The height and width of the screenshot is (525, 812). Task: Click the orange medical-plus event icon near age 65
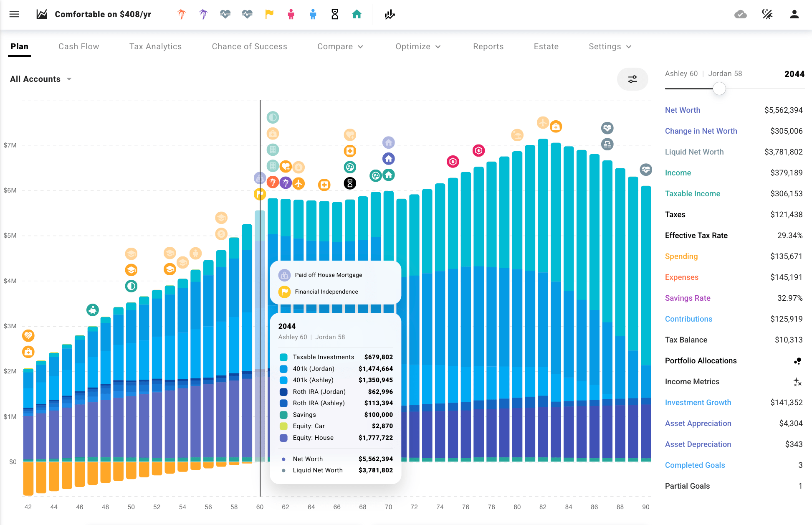click(324, 185)
